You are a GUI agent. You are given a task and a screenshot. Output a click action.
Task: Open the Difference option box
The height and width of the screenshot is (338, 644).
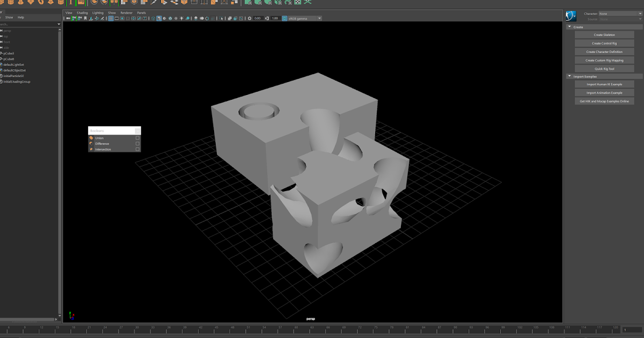click(137, 143)
